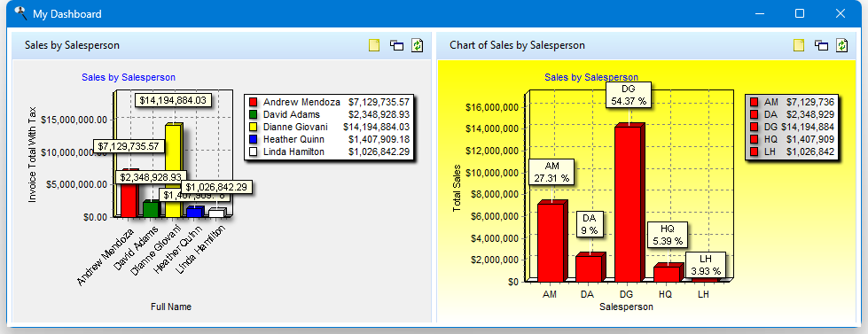
Task: Click the blue Sales by Salesperson title in left chart
Action: click(x=129, y=77)
